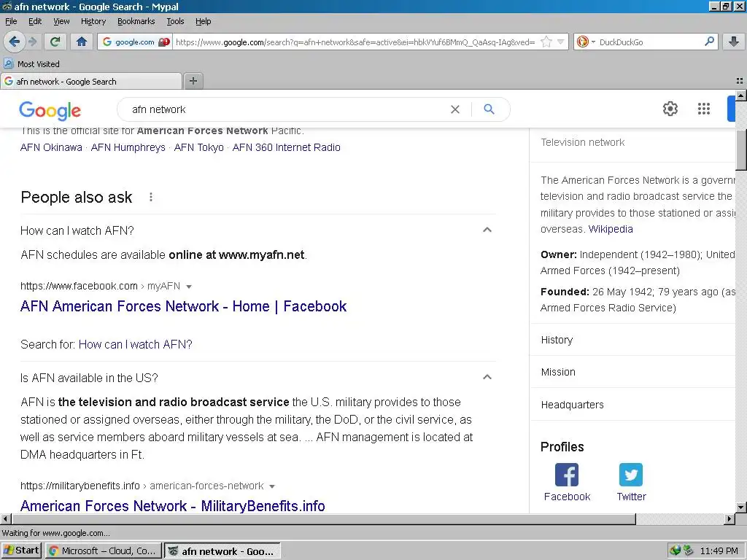The image size is (747, 560).
Task: Open People also ask options menu dots
Action: 151,197
